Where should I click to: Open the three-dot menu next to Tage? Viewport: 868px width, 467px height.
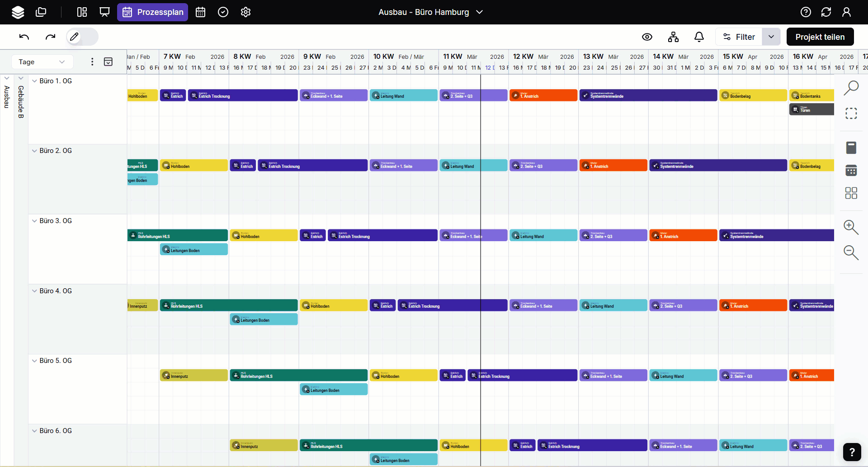[x=92, y=62]
